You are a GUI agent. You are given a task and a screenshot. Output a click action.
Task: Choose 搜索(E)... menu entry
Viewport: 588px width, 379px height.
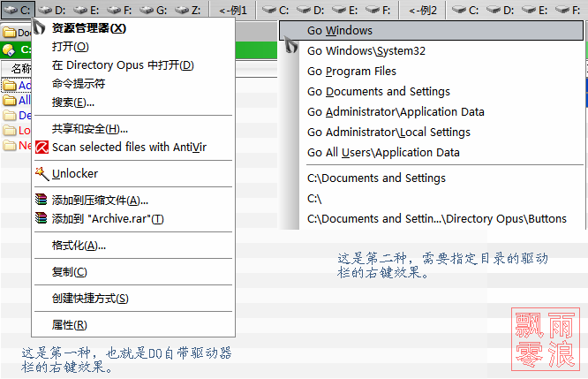pos(133,102)
